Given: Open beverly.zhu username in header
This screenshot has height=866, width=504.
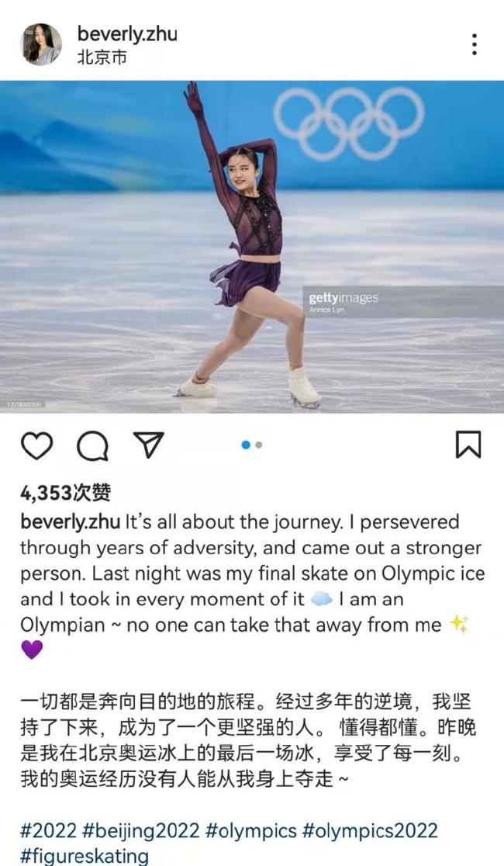Looking at the screenshot, I should pos(127,33).
